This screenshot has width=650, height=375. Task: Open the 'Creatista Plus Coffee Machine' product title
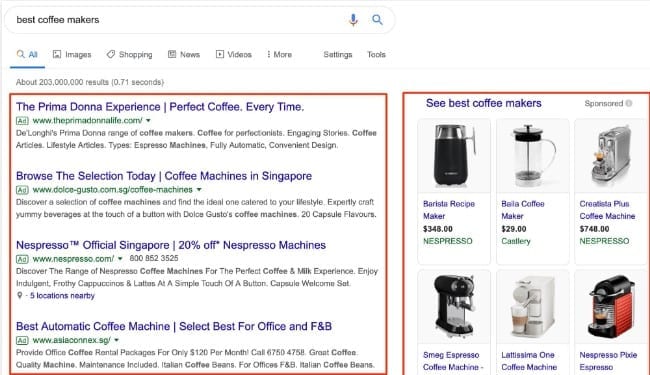coord(607,210)
